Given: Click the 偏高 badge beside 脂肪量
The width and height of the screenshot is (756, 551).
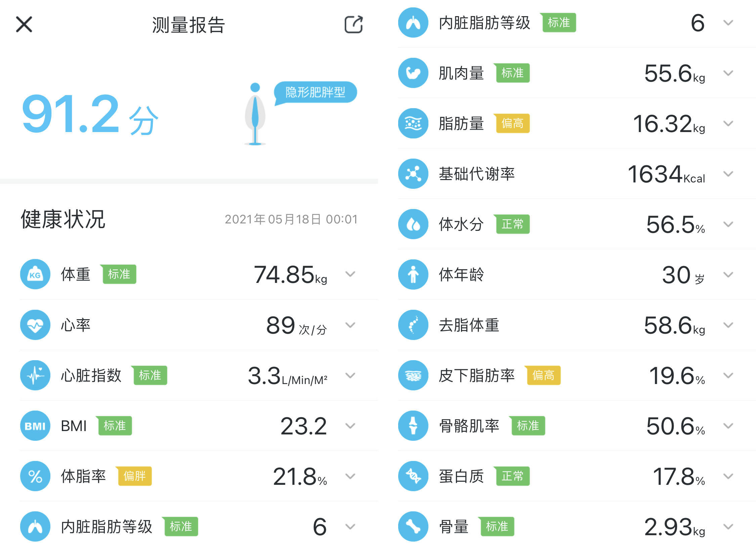Looking at the screenshot, I should point(511,124).
